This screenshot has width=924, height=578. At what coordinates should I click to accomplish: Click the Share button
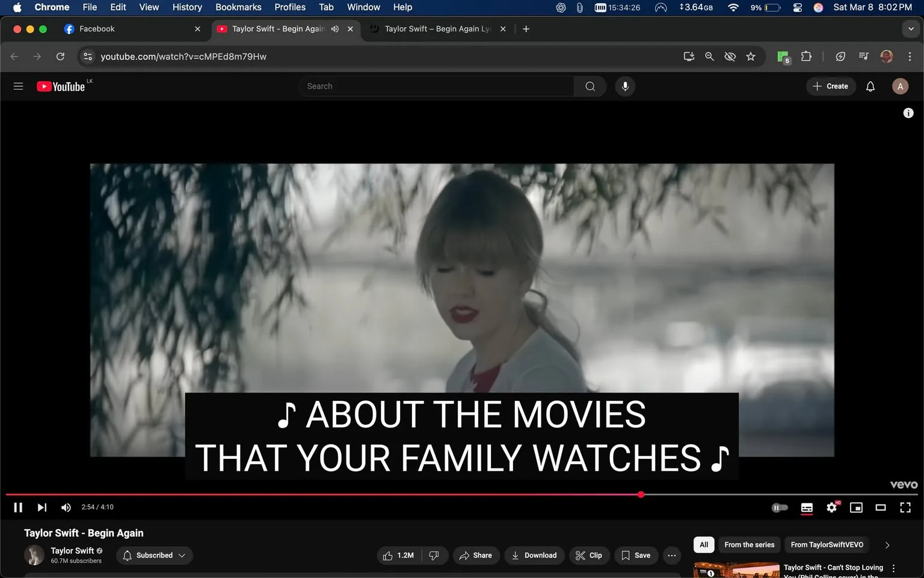pos(476,555)
